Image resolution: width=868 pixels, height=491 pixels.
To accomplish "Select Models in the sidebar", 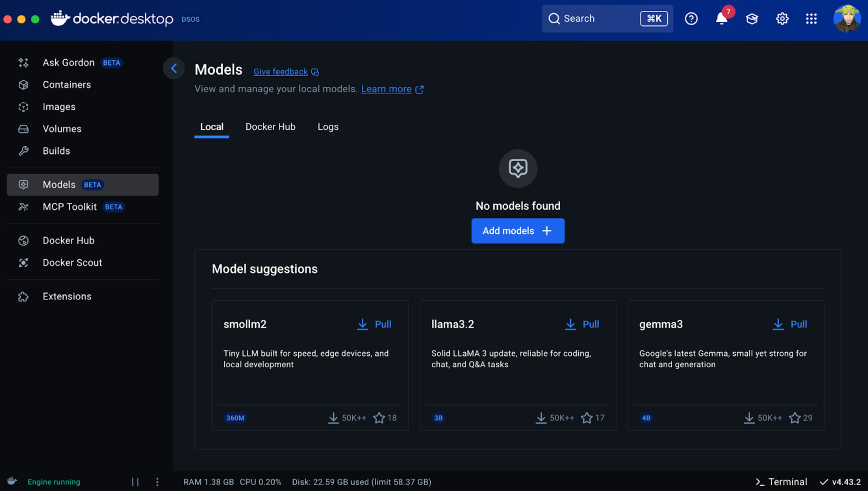I will tap(82, 185).
